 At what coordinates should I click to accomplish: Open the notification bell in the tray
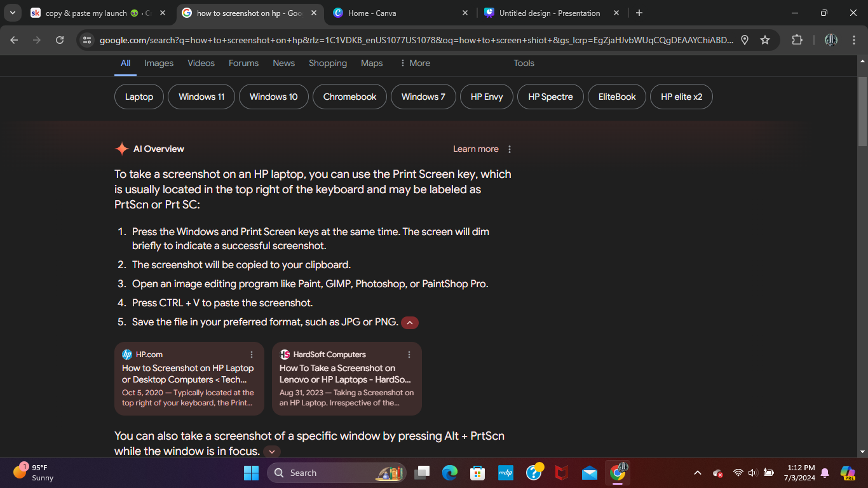825,473
